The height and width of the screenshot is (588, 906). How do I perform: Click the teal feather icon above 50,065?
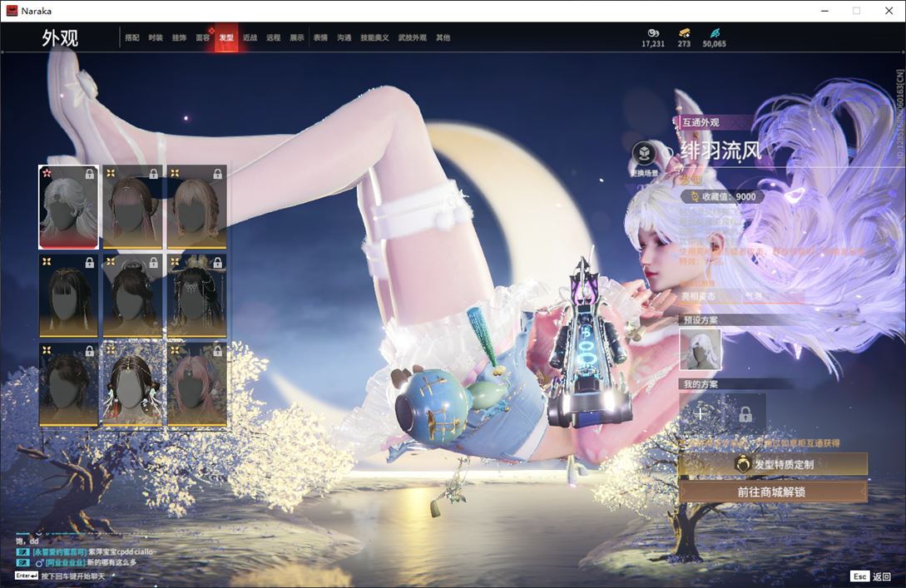coord(715,33)
